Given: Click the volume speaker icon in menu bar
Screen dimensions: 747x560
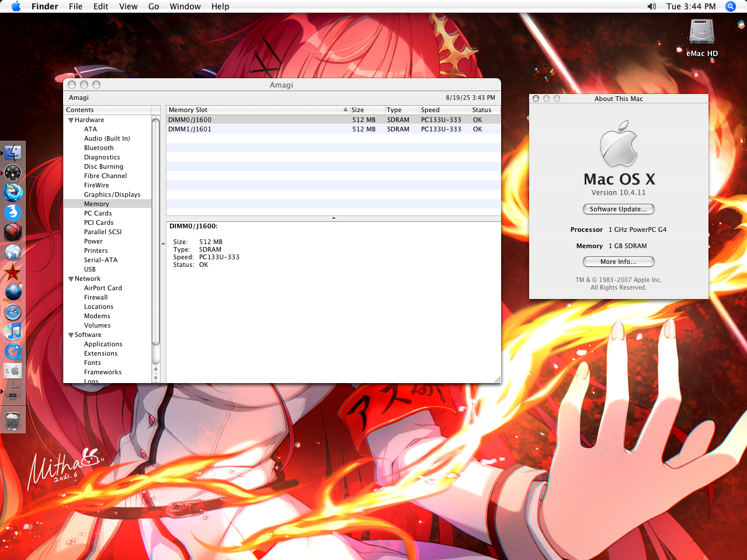Looking at the screenshot, I should 652,6.
